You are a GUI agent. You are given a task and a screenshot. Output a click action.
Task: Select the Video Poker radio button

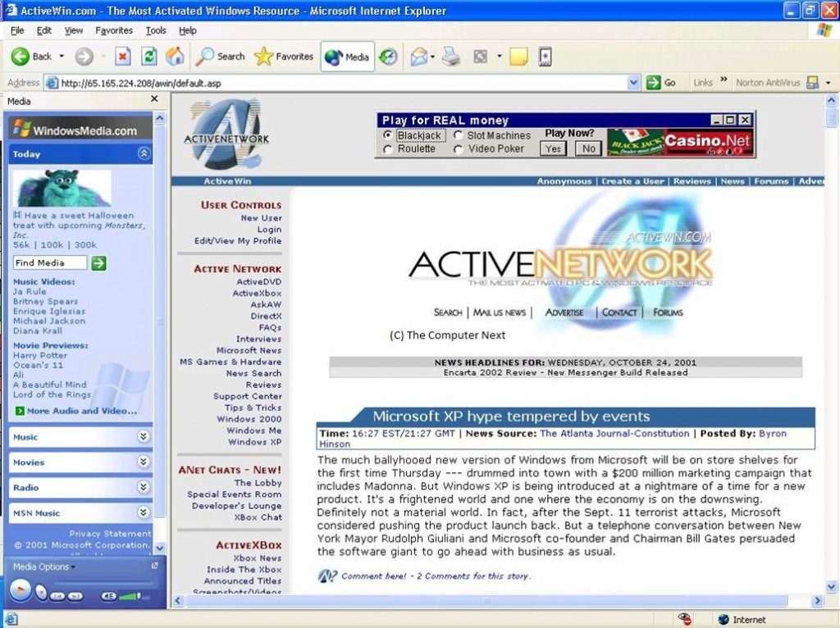pos(458,149)
